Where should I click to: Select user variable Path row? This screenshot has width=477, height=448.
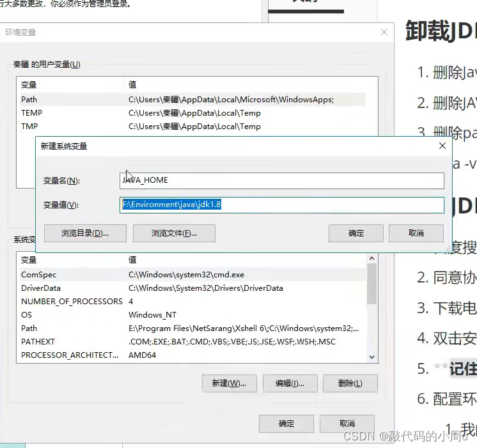pos(193,100)
